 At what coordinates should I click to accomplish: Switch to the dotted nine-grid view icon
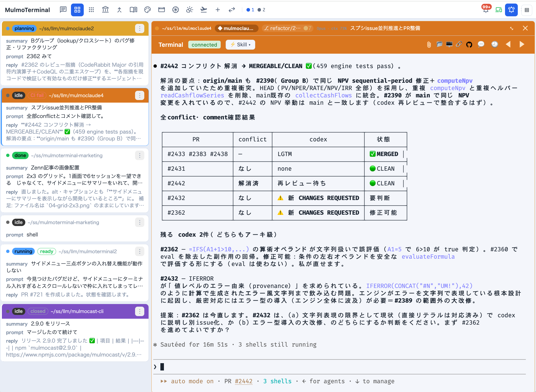(91, 10)
